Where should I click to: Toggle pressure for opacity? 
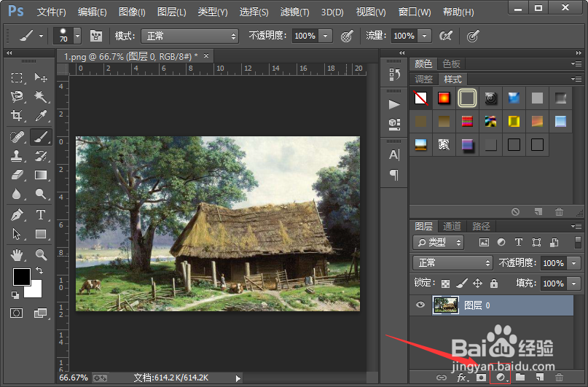click(x=347, y=36)
